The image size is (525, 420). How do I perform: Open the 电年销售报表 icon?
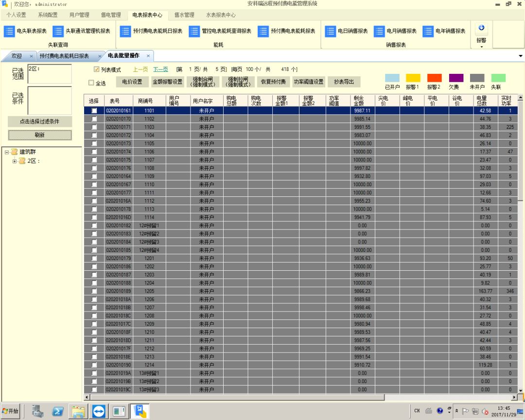pyautogui.click(x=428, y=31)
